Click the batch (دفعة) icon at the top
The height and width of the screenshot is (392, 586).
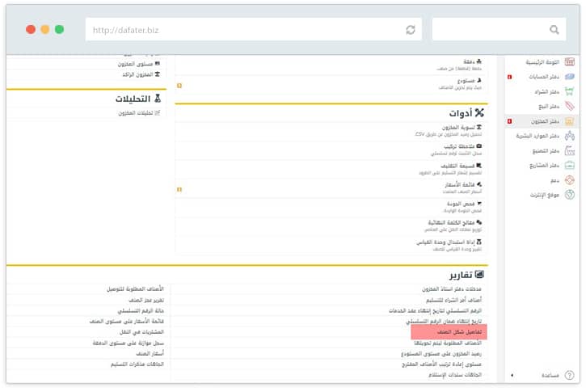tap(479, 61)
